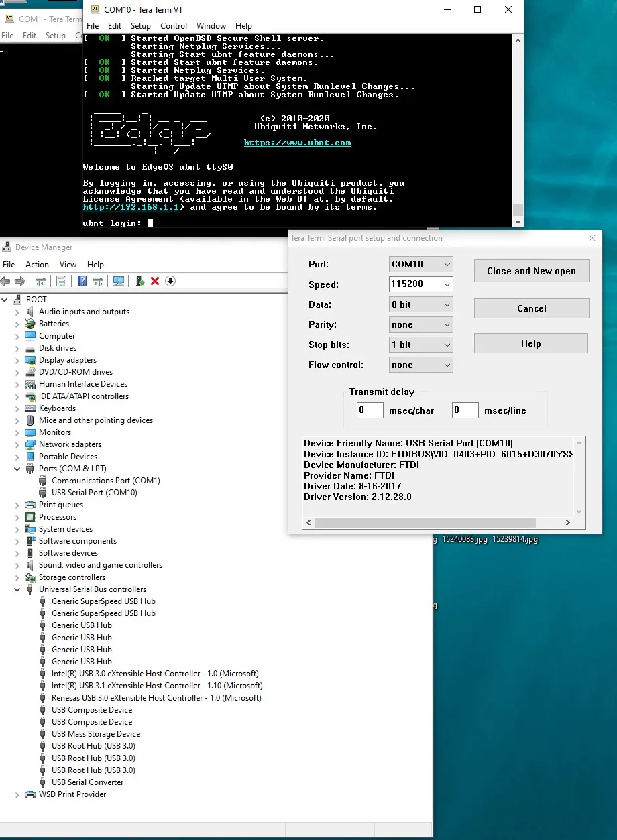Click Forward arrow in Device Manager toolbar
This screenshot has width=617, height=840.
coord(20,282)
